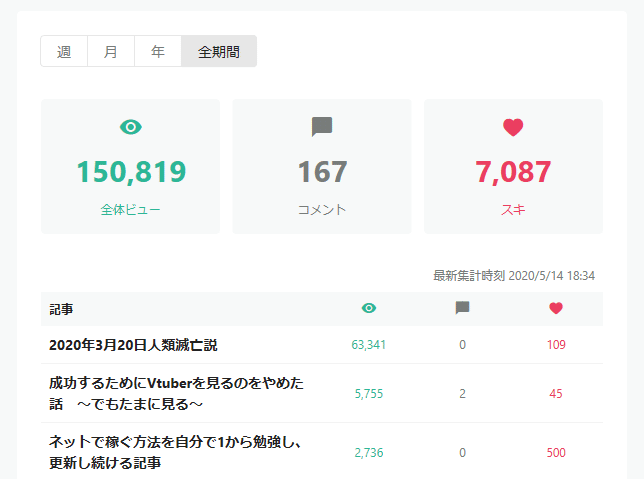This screenshot has height=479, width=644.
Task: Click comment count 2 in Vtuber row
Action: pos(462,394)
